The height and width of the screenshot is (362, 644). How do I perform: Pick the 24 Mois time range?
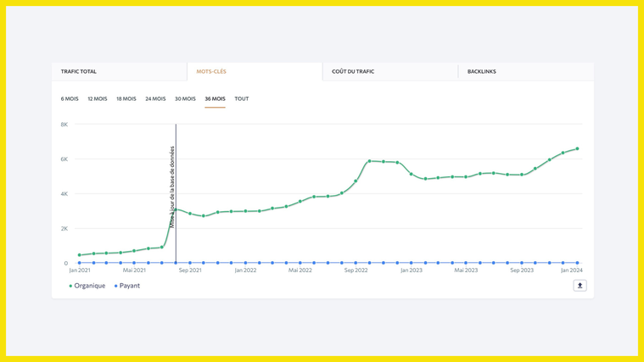[155, 99]
